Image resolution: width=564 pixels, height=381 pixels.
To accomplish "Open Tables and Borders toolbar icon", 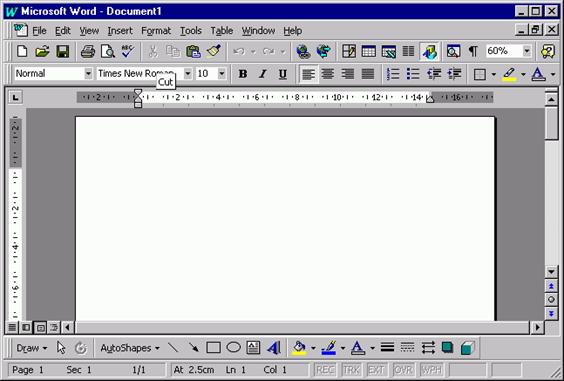I will [x=349, y=51].
